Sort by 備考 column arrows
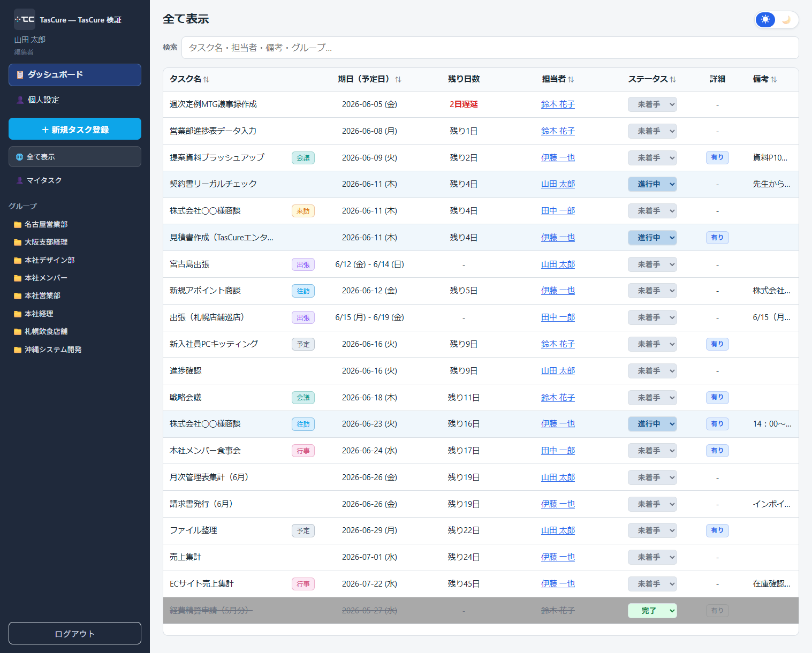812x653 pixels. point(773,79)
